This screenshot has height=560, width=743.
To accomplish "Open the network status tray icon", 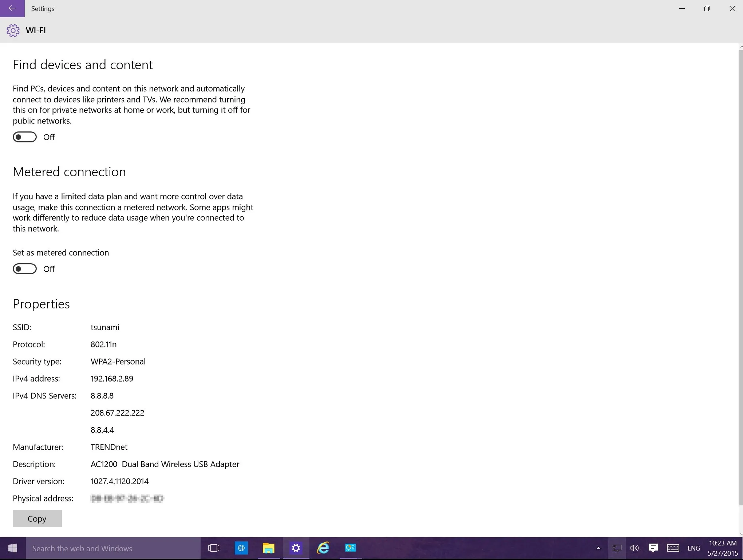I will [x=617, y=548].
